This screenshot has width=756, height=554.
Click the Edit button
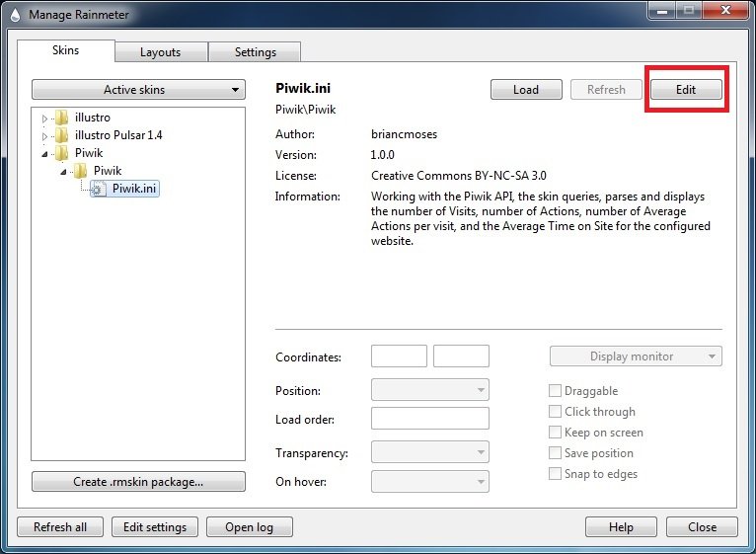[x=686, y=90]
